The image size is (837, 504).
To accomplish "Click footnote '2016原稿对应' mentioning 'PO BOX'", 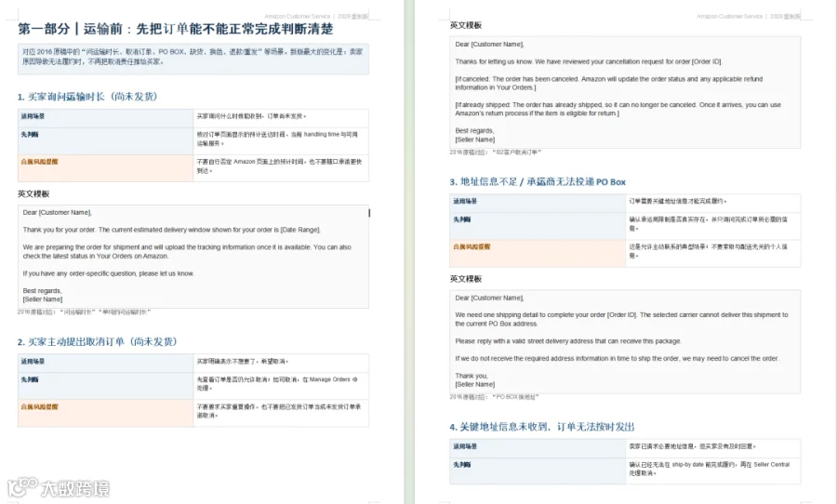I will pyautogui.click(x=495, y=397).
